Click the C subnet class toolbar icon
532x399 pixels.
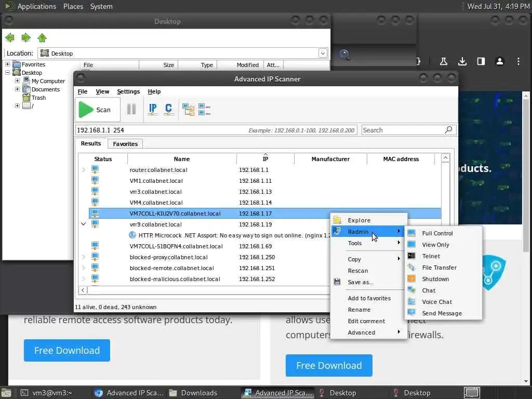coord(168,109)
